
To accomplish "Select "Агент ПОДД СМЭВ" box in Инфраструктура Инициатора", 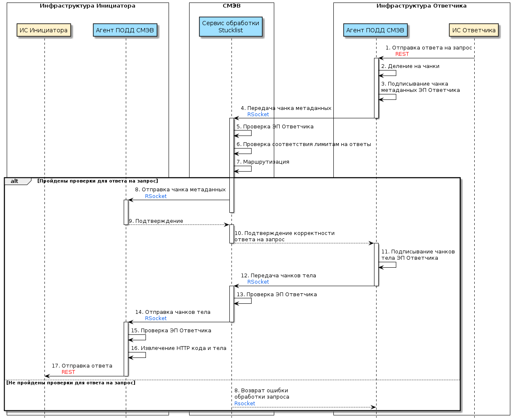I will (x=125, y=30).
